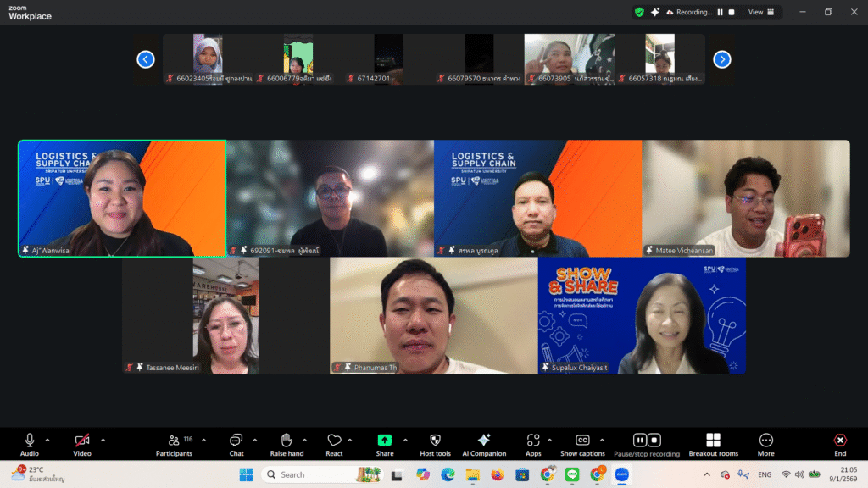Stop recording from the top recording bar
This screenshot has height=488, width=868.
[x=732, y=12]
